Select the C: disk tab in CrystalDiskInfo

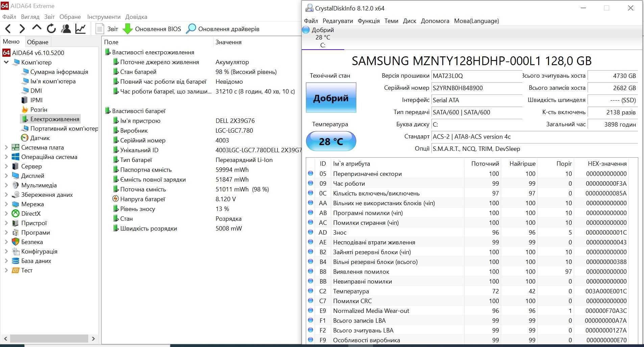(x=323, y=37)
